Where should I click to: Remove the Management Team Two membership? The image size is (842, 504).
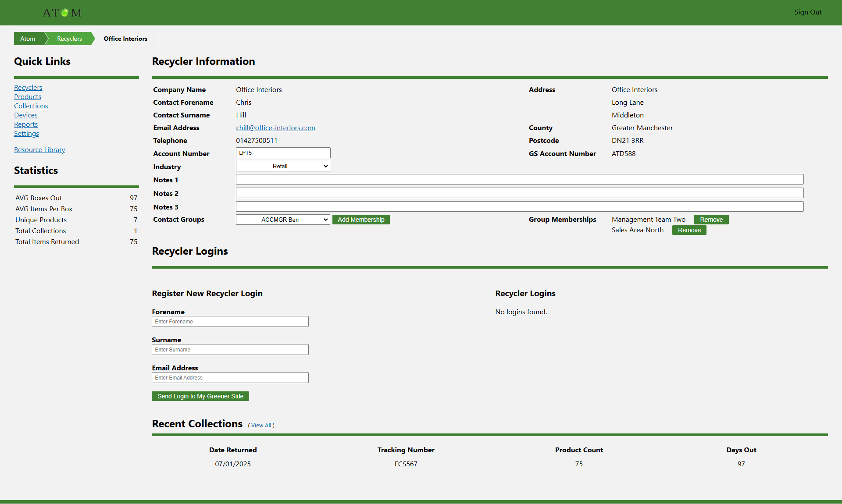coord(711,220)
